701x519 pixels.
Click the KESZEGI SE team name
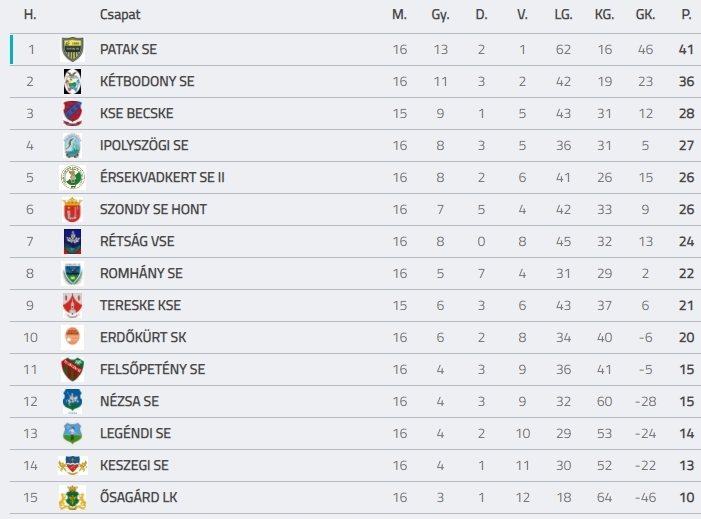pyautogui.click(x=134, y=465)
